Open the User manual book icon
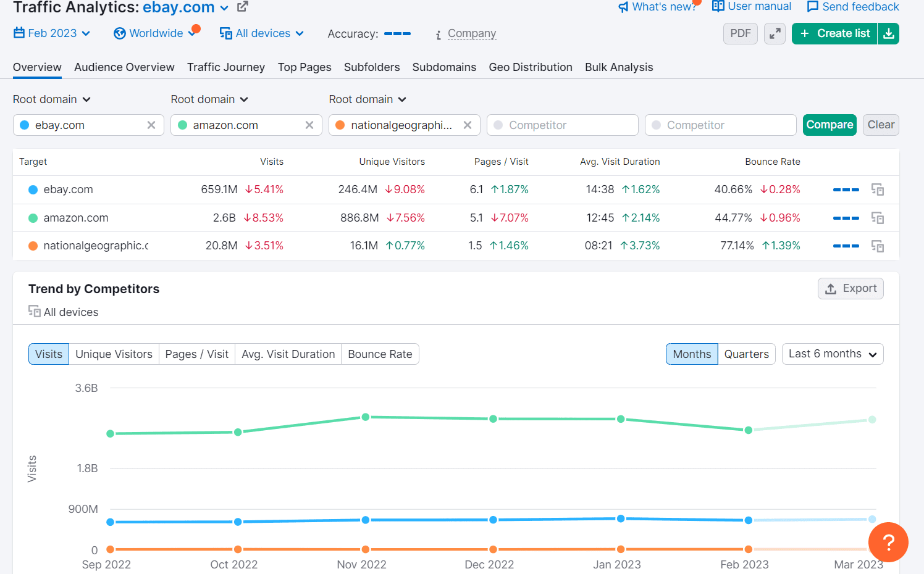 [x=718, y=6]
